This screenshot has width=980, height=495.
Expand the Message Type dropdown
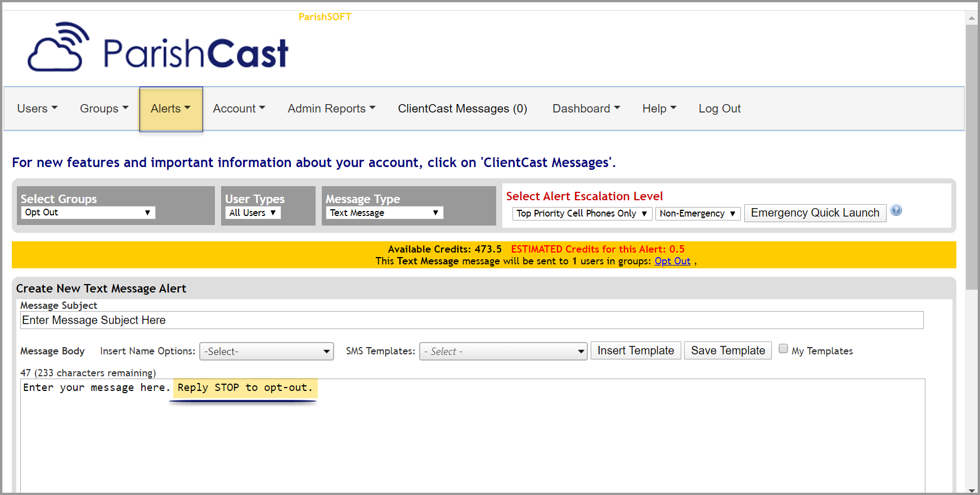(385, 213)
